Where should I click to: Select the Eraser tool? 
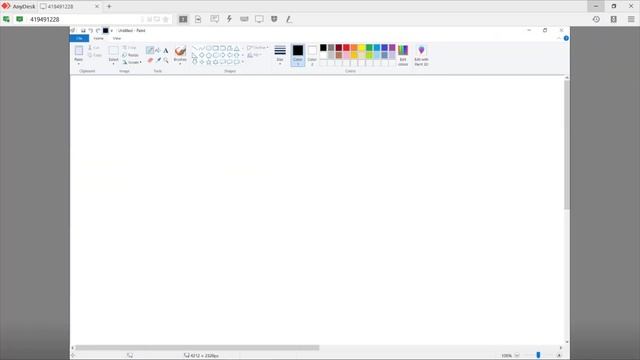tap(150, 60)
